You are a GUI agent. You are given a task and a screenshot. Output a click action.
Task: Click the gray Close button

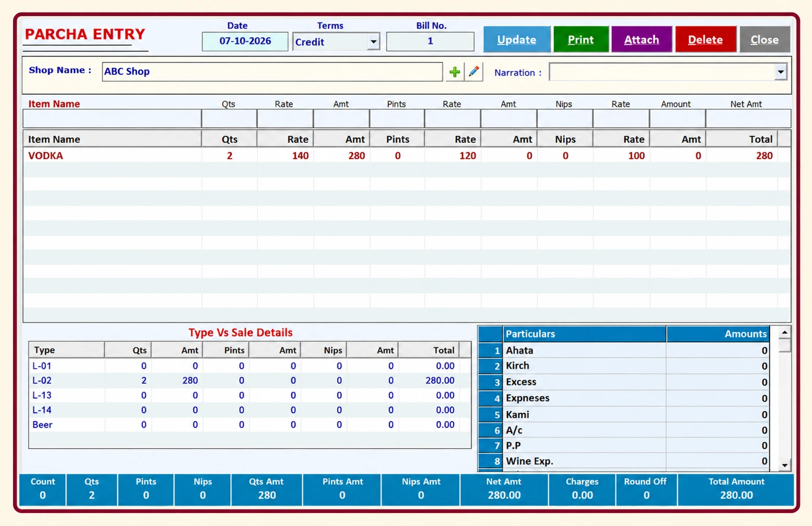pyautogui.click(x=765, y=40)
